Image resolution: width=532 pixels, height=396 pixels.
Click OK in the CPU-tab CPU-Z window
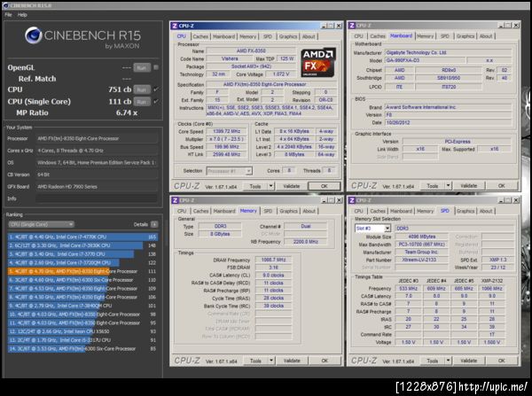[325, 186]
